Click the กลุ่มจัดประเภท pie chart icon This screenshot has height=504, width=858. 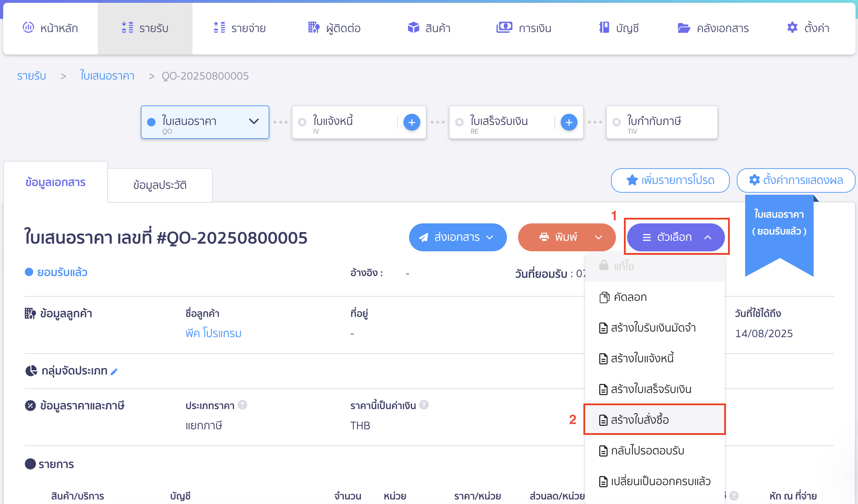click(x=31, y=371)
